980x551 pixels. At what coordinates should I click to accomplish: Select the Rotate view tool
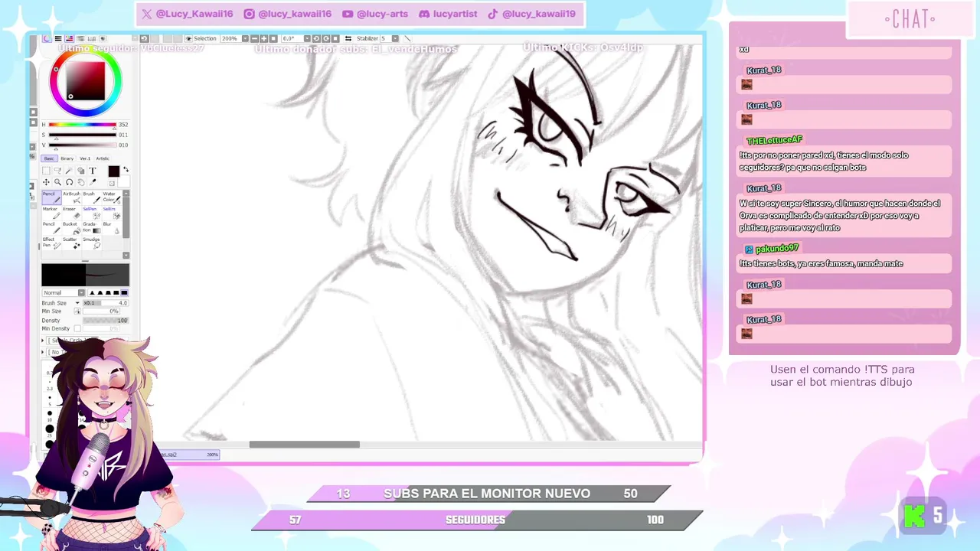[x=69, y=182]
